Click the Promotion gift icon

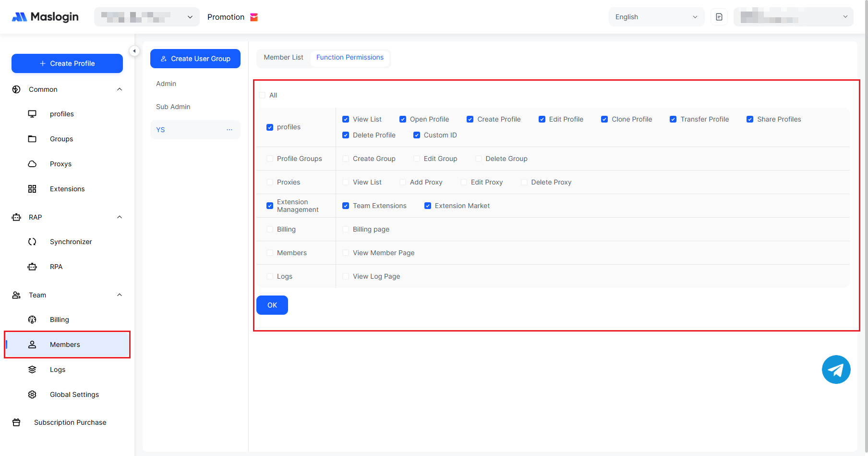coord(254,17)
